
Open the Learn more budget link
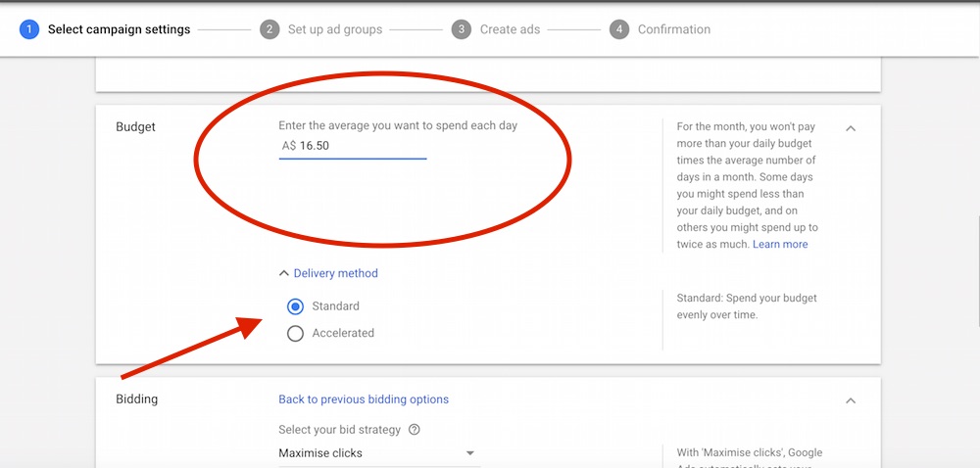point(780,245)
